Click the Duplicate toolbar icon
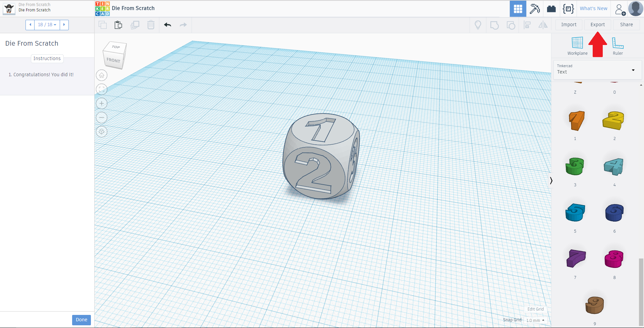 point(135,25)
